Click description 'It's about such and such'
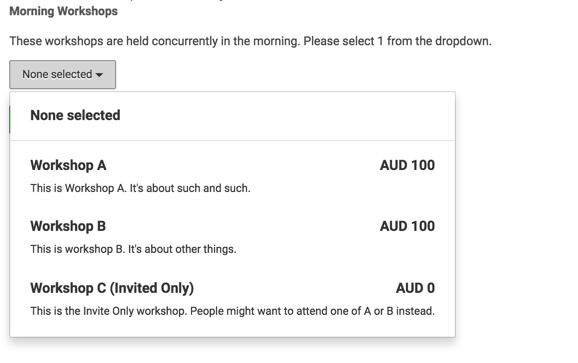The height and width of the screenshot is (363, 578). click(190, 188)
